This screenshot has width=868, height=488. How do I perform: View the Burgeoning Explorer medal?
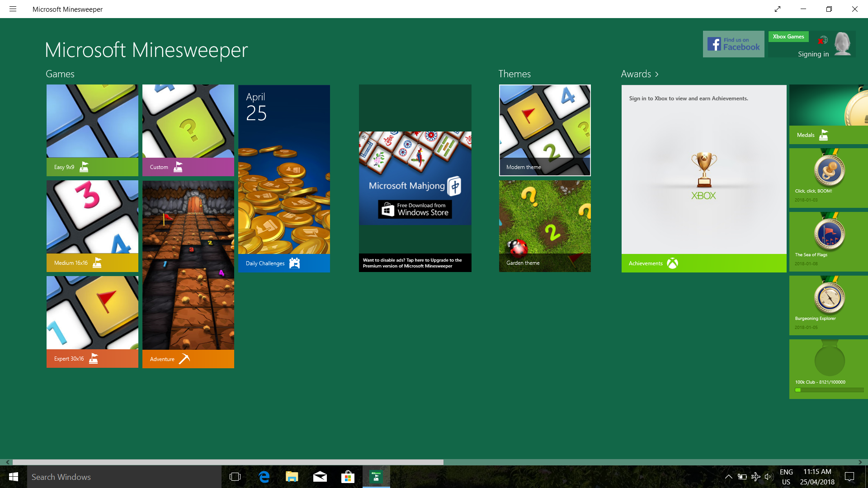point(829,305)
